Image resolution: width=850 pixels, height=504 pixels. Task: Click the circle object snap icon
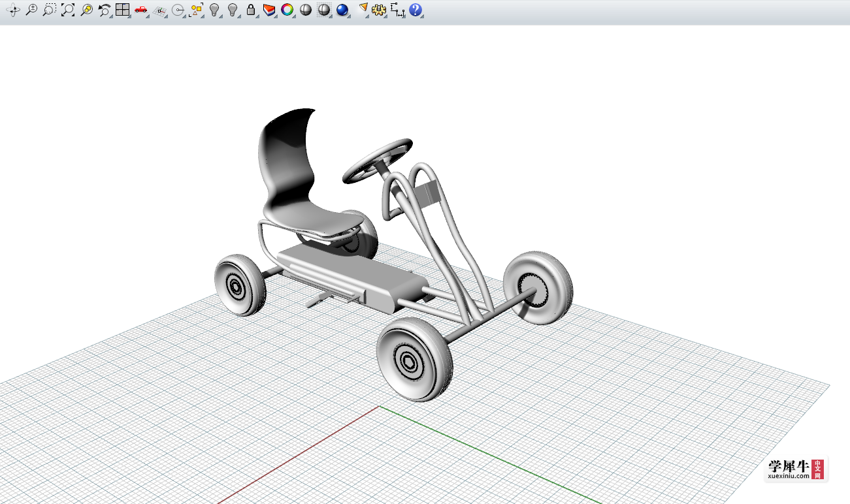click(x=178, y=10)
